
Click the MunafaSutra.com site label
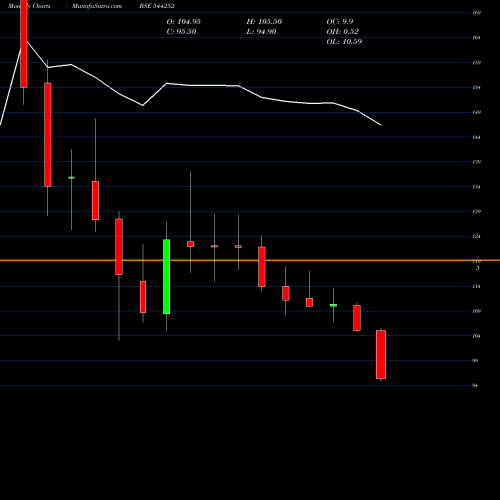coord(97,6)
